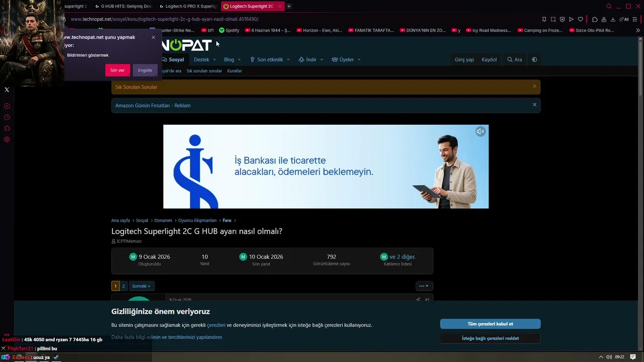This screenshot has height=362, width=644.
Task: Expand the İndir dropdown arrow
Action: (x=321, y=60)
